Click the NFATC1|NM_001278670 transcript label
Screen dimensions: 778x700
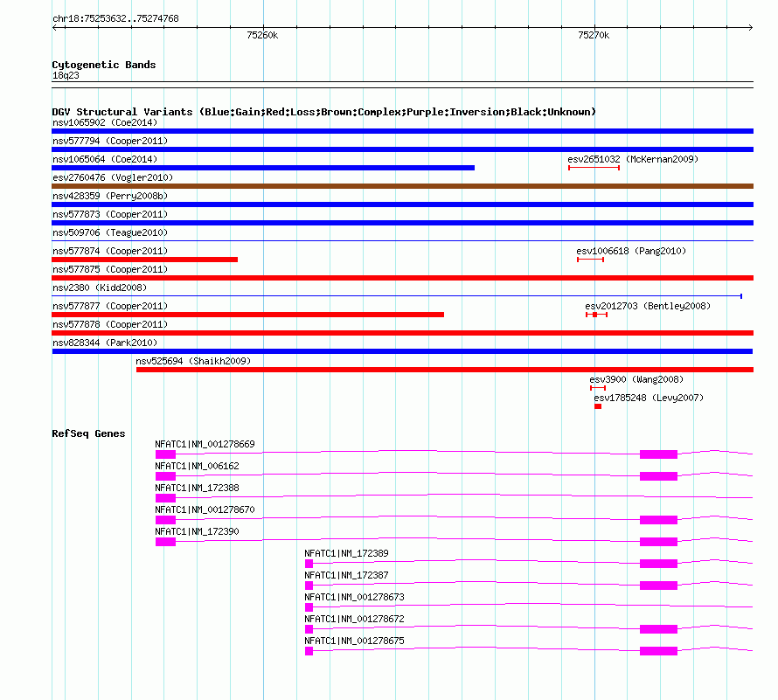205,509
